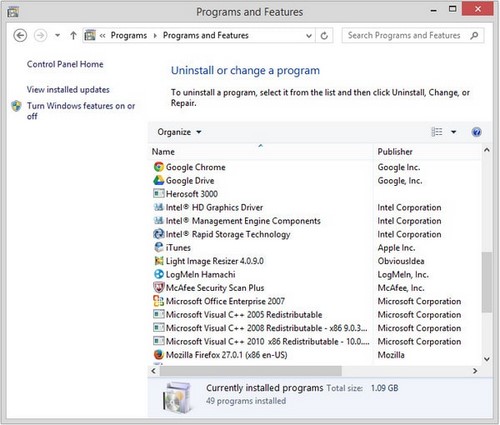Click the horizontal scrollbar thumb
The height and width of the screenshot is (425, 500).
(x=251, y=371)
